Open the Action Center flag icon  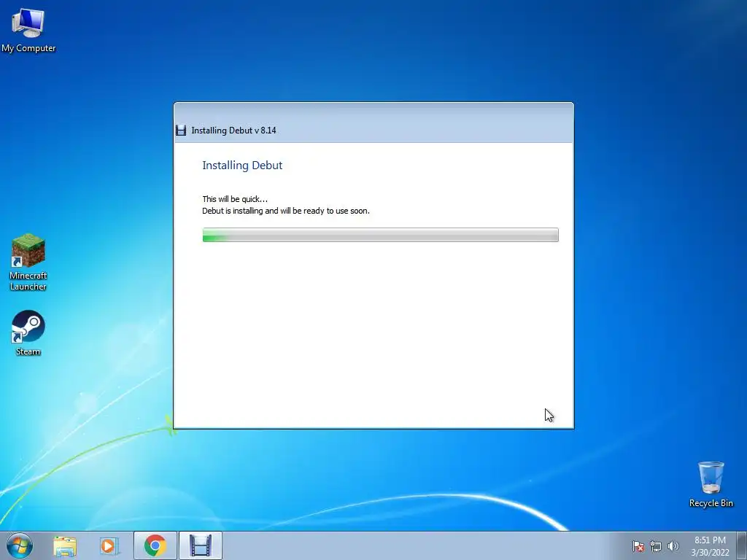[638, 546]
